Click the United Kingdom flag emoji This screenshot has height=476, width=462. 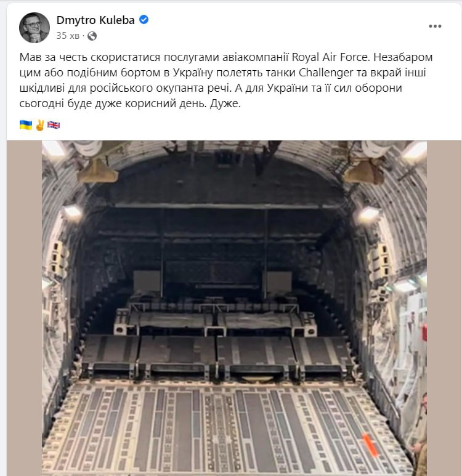(x=54, y=124)
